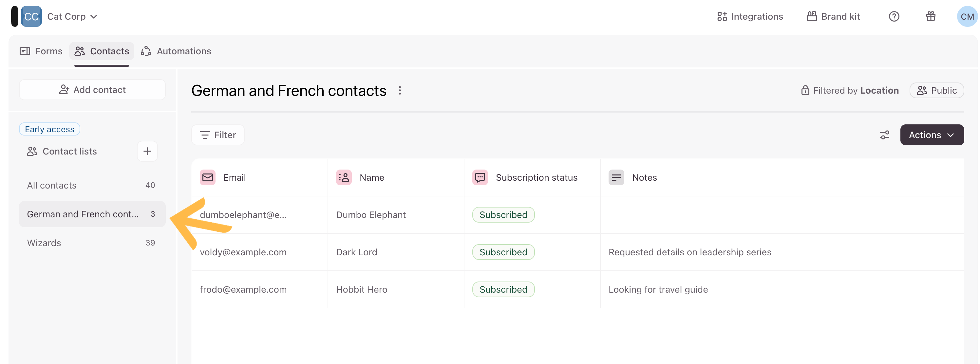
Task: Open the voldy@example.com contact row
Action: click(243, 252)
